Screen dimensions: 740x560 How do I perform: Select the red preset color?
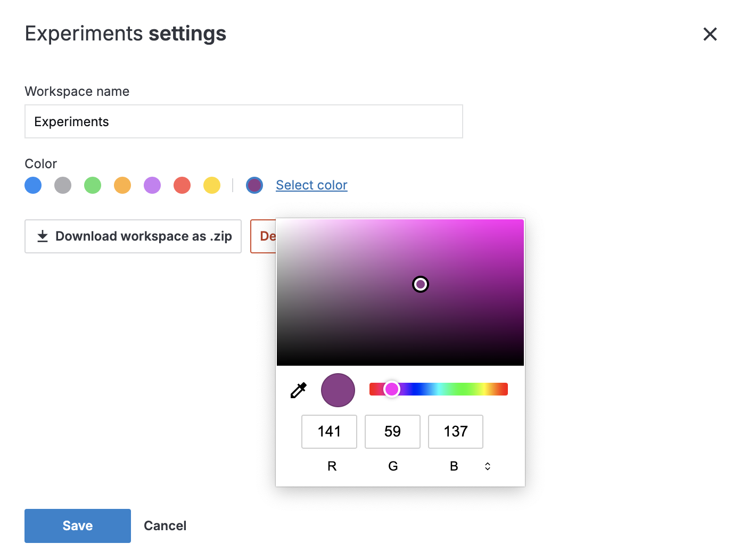pos(182,185)
